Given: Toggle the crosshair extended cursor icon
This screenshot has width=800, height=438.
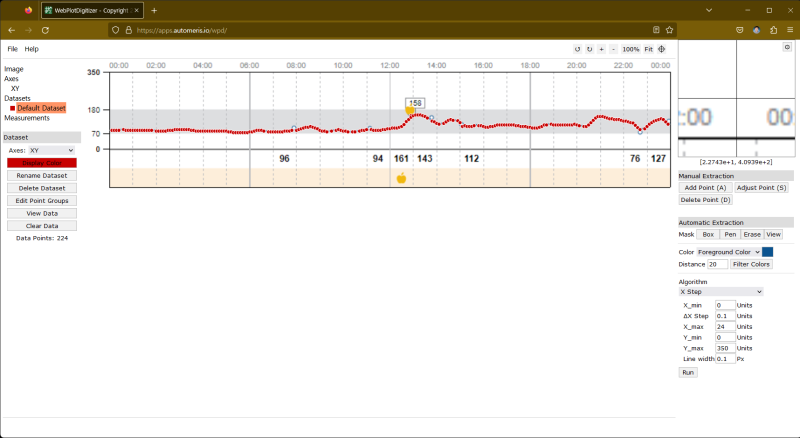Looking at the screenshot, I should pos(662,49).
